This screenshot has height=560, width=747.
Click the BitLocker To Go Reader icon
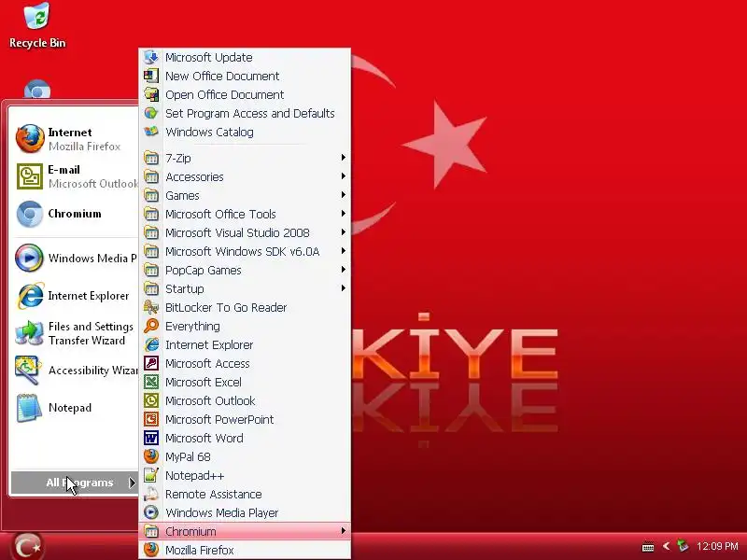pyautogui.click(x=151, y=307)
